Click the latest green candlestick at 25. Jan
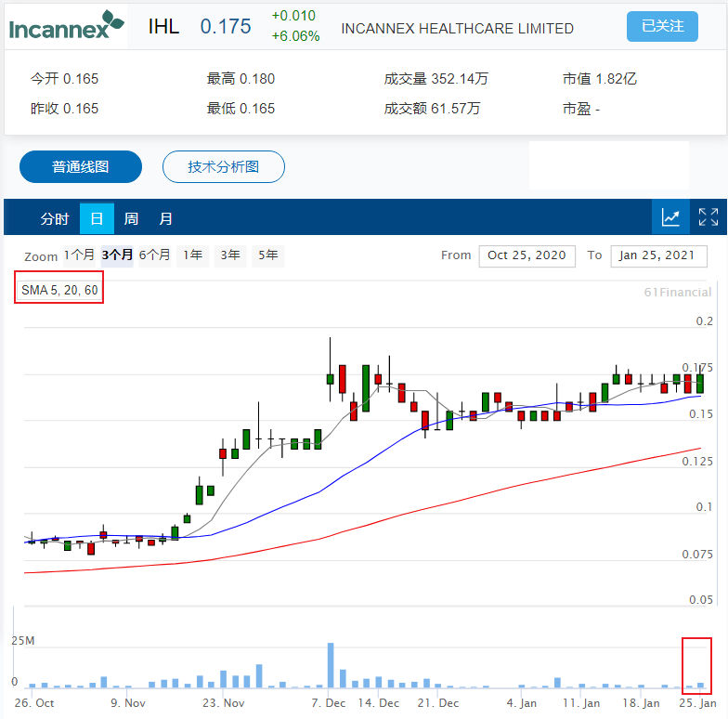Image resolution: width=728 pixels, height=719 pixels. coord(700,383)
